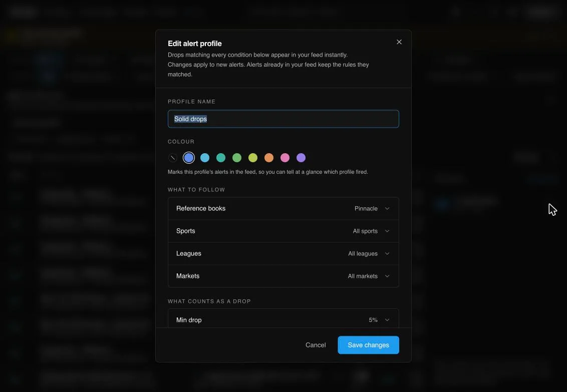The width and height of the screenshot is (567, 392).
Task: Click the Sports row label
Action: 185,231
